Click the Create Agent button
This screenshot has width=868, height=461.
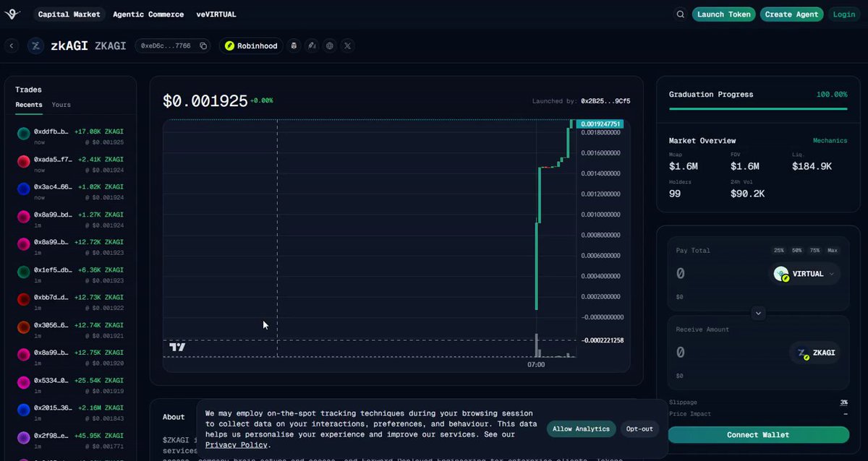pyautogui.click(x=791, y=14)
